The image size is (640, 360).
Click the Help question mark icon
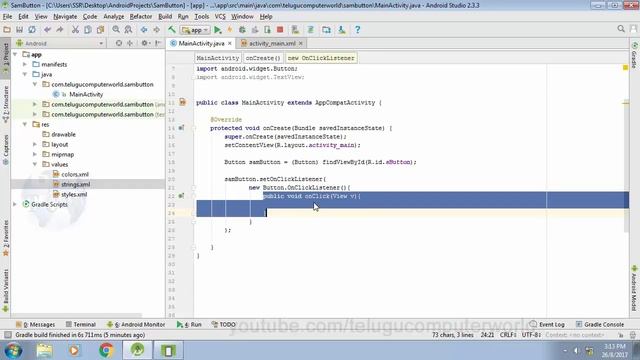pyautogui.click(x=358, y=29)
